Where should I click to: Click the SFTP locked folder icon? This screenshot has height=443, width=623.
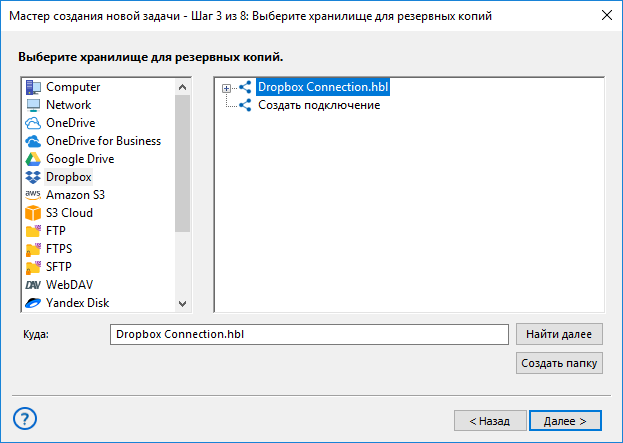(x=33, y=267)
